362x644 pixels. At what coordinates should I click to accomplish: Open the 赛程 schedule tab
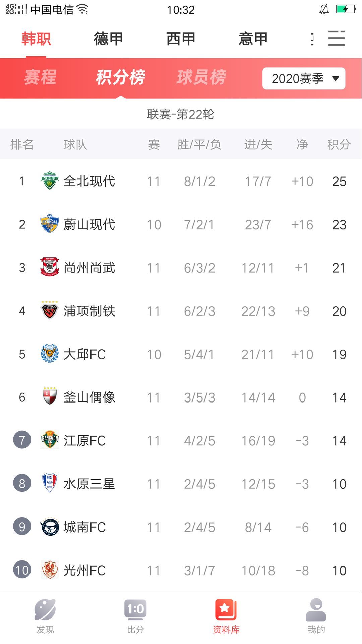click(x=40, y=77)
